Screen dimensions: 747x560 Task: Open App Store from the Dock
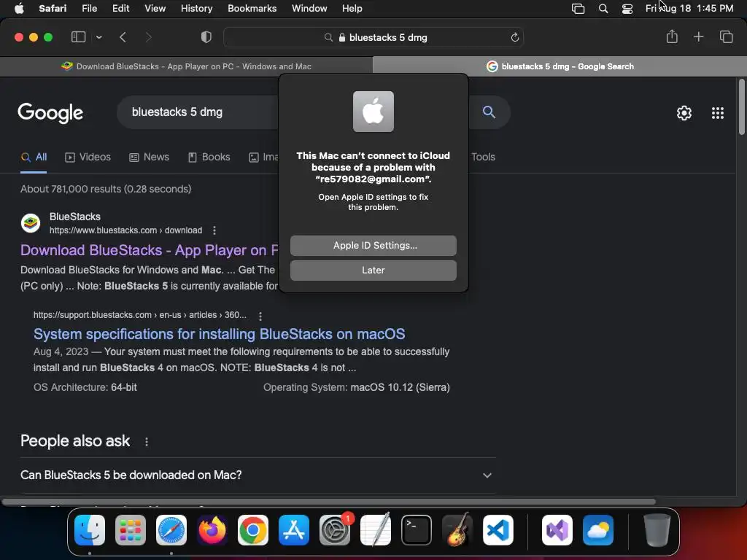point(294,530)
